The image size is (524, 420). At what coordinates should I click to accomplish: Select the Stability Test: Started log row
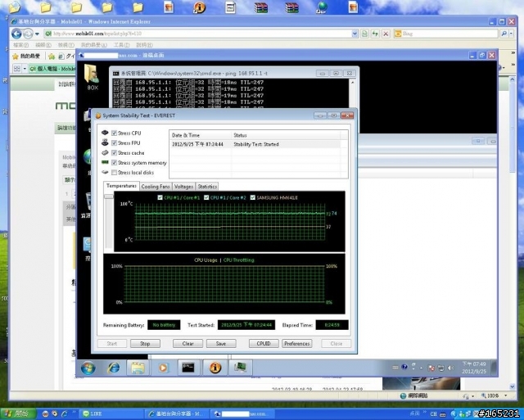[x=255, y=144]
